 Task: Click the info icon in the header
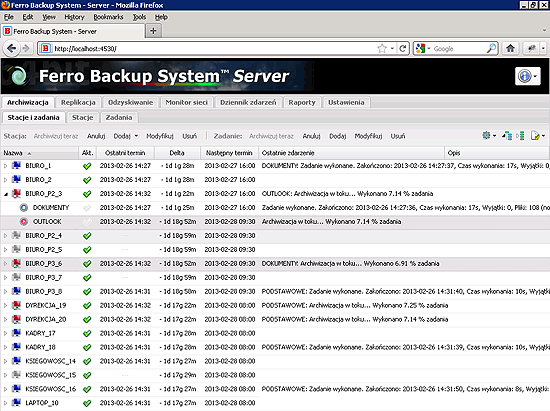coord(528,76)
